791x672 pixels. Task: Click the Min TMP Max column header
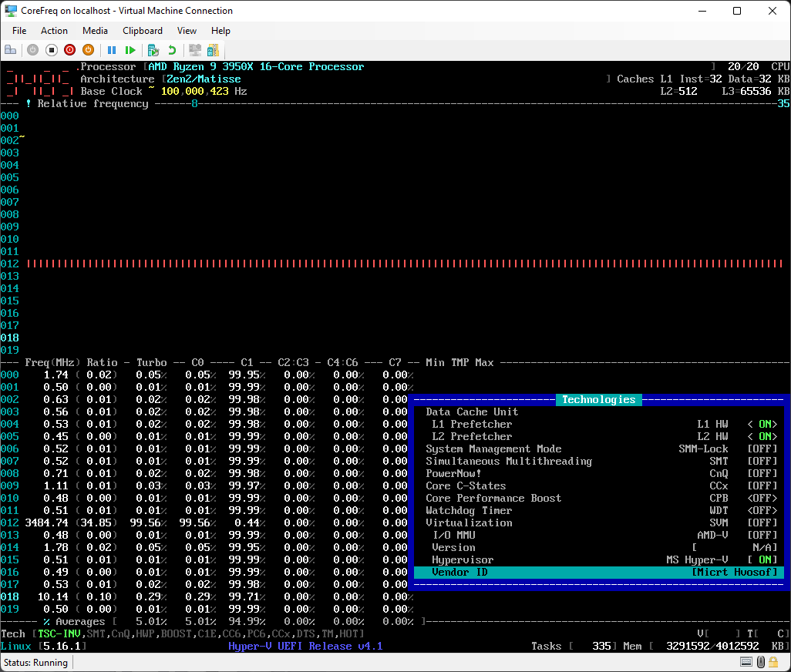(459, 362)
